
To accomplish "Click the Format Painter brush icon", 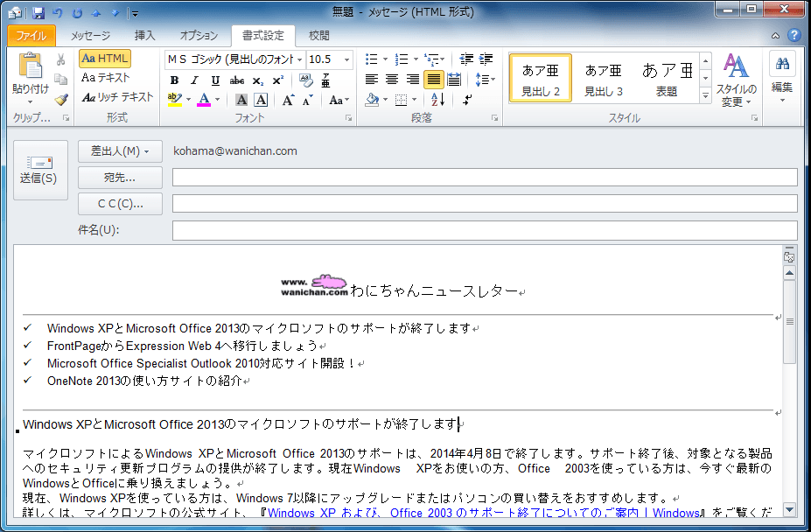I will click(x=61, y=99).
